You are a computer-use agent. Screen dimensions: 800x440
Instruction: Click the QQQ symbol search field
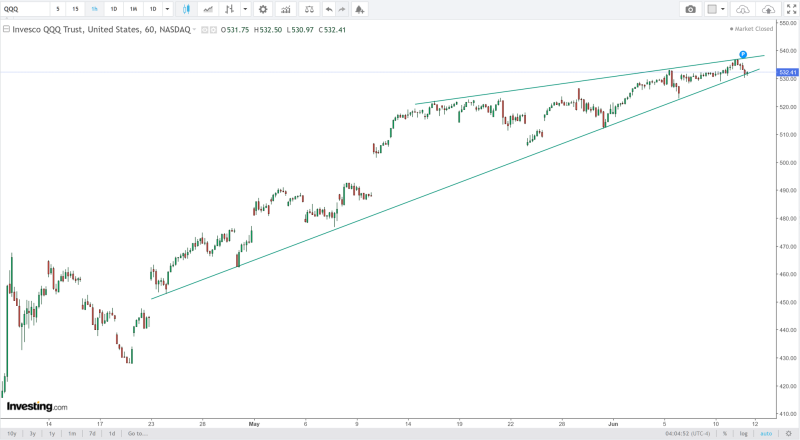[x=26, y=9]
